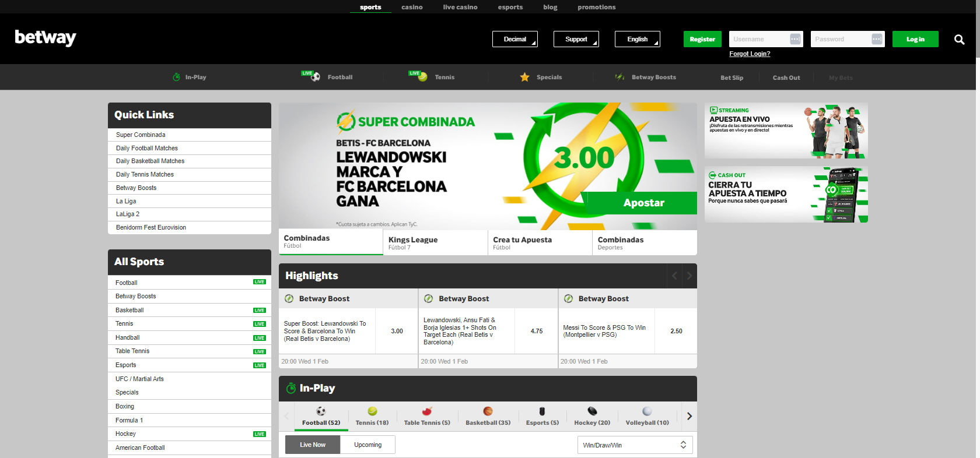Click the Forgot Login? link
The width and height of the screenshot is (980, 458).
click(750, 54)
